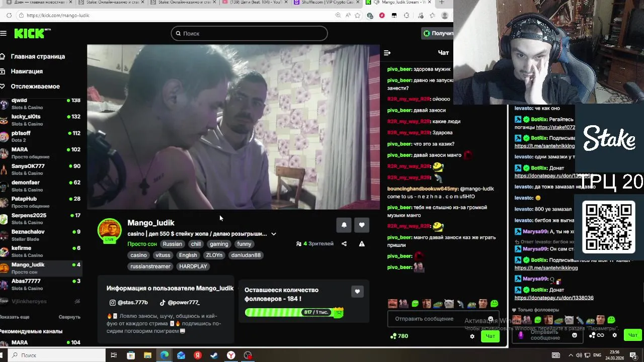Insert green smiley emote in left chat
The width and height of the screenshot is (644, 362).
point(494,304)
